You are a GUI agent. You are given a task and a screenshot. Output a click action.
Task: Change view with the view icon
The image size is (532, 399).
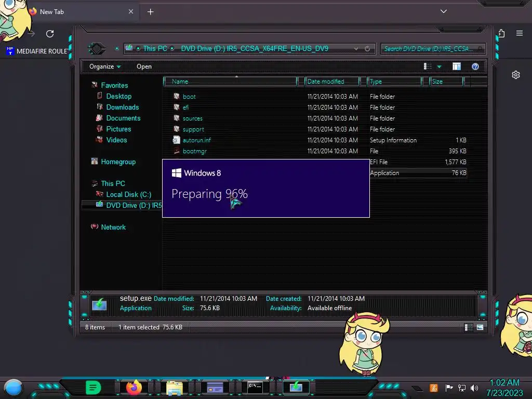428,66
